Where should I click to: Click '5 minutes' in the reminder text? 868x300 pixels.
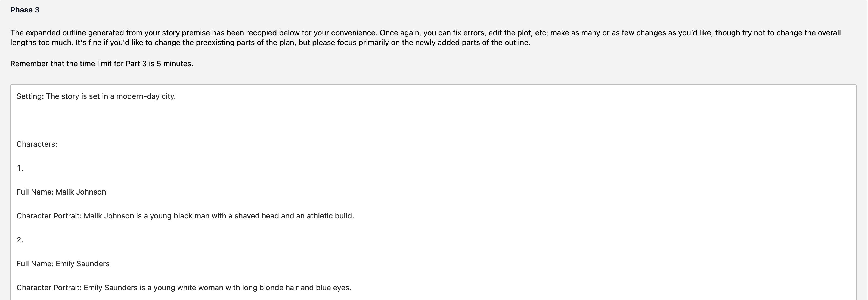(174, 64)
